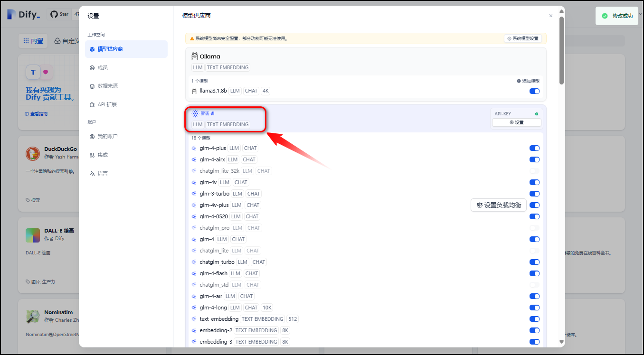Click the plugin icon beside API 扩展
Screen dimensions: 644x355
click(92, 105)
